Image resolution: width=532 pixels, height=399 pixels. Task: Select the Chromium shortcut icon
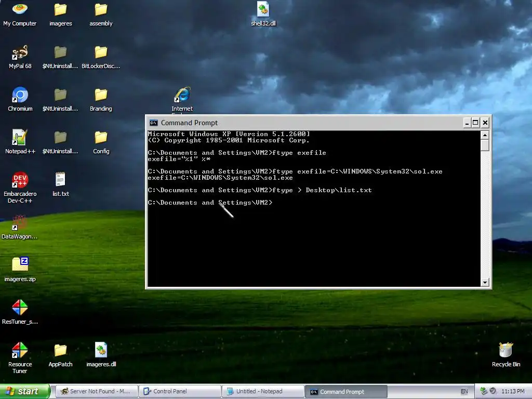[20, 99]
